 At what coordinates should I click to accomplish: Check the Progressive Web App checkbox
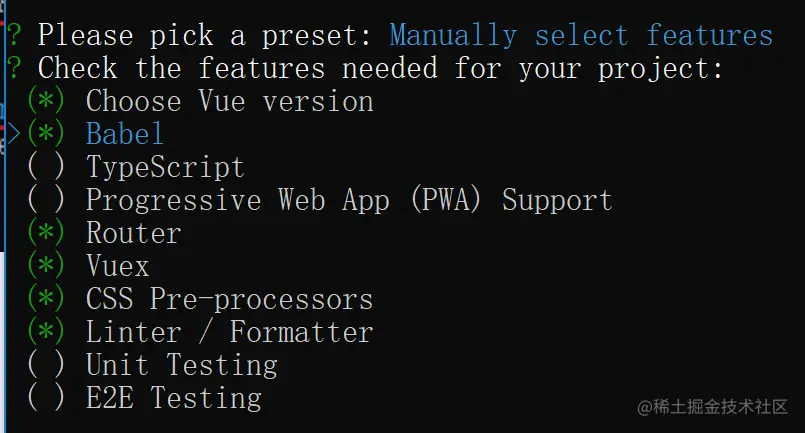pyautogui.click(x=46, y=200)
